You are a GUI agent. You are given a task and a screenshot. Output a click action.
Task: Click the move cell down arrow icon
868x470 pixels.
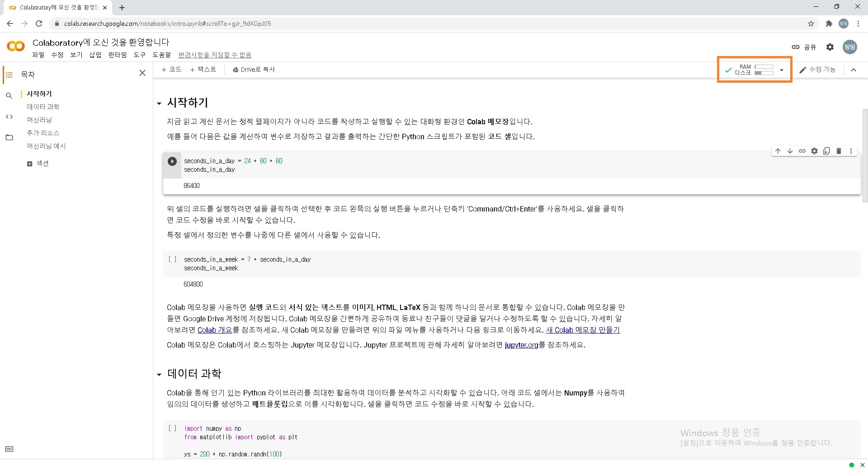[790, 151]
